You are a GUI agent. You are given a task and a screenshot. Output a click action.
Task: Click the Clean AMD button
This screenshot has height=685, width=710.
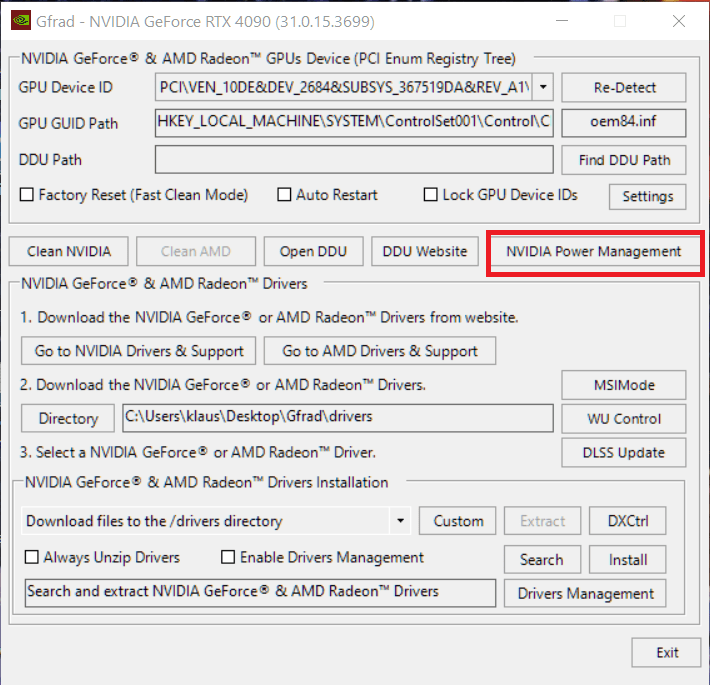pyautogui.click(x=196, y=251)
